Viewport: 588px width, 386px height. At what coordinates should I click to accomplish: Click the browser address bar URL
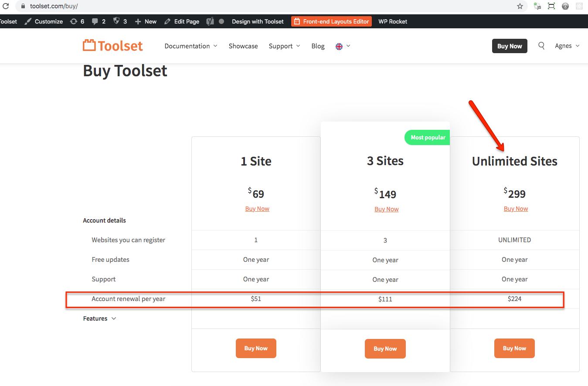54,6
